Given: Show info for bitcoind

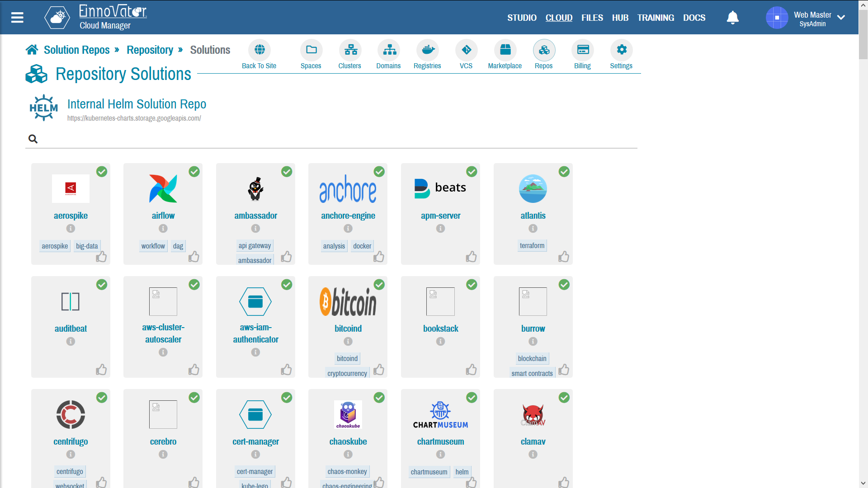Looking at the screenshot, I should [x=348, y=342].
